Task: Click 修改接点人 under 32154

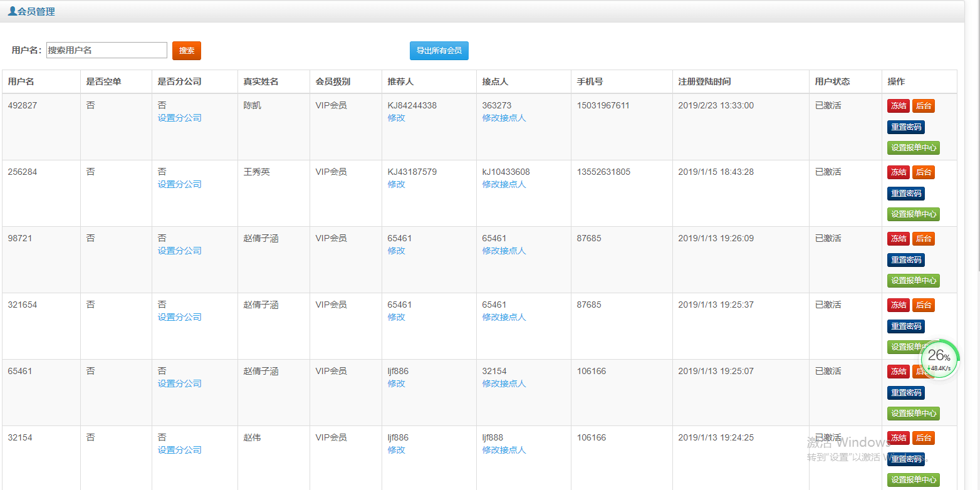Action: (x=504, y=383)
